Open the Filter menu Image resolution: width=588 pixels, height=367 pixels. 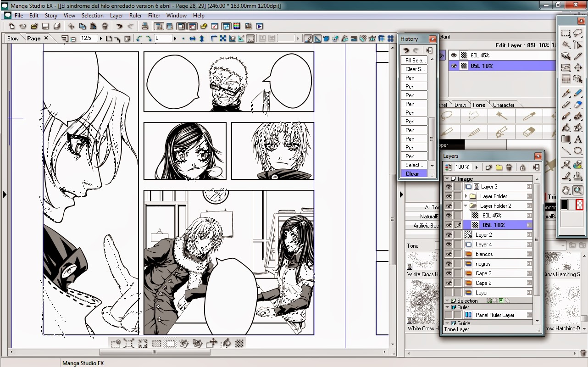(x=154, y=16)
